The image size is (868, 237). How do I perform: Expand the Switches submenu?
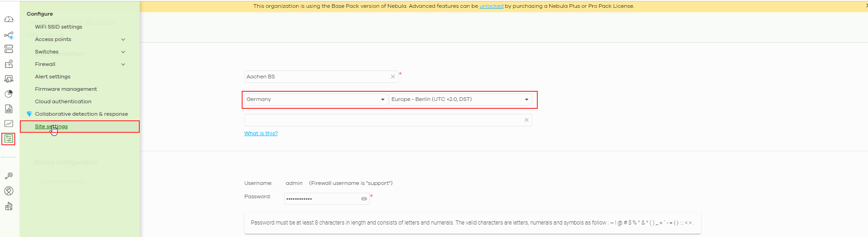point(123,52)
